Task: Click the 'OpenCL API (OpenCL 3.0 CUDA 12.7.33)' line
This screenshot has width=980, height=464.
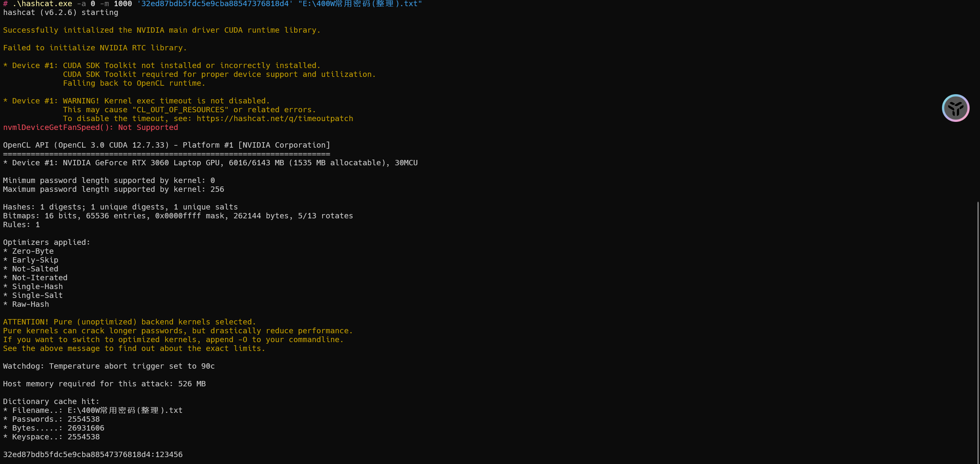Action: (x=167, y=145)
